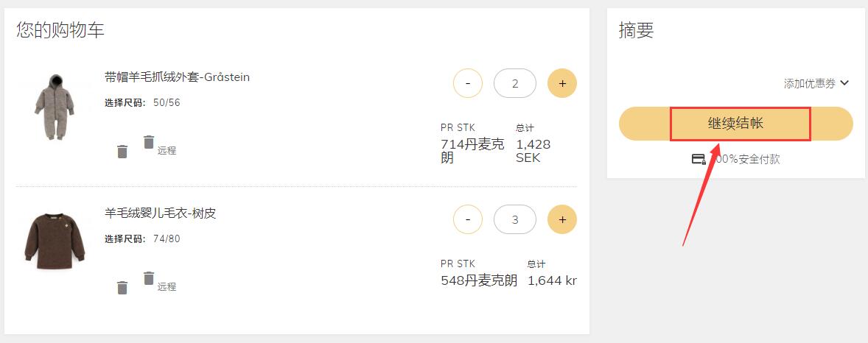Click the chevron arrow next to 添加优惠券
This screenshot has height=343, width=868.
(x=844, y=83)
